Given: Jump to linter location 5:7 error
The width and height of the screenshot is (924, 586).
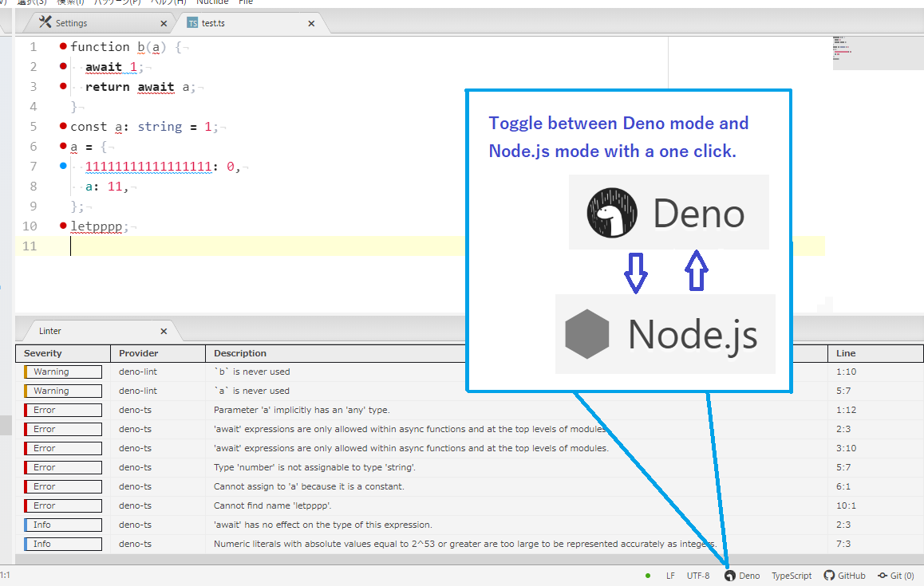Looking at the screenshot, I should click(x=843, y=468).
